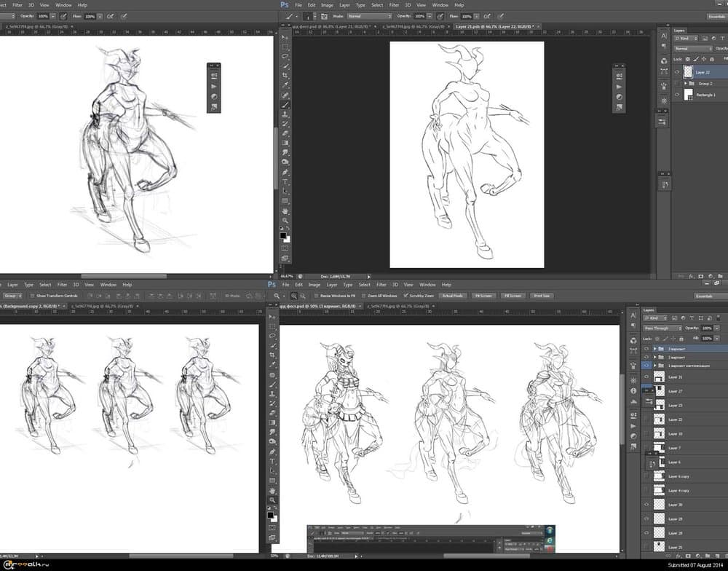Expand the Group 2 layer folder
The image size is (728, 571).
[x=686, y=84]
